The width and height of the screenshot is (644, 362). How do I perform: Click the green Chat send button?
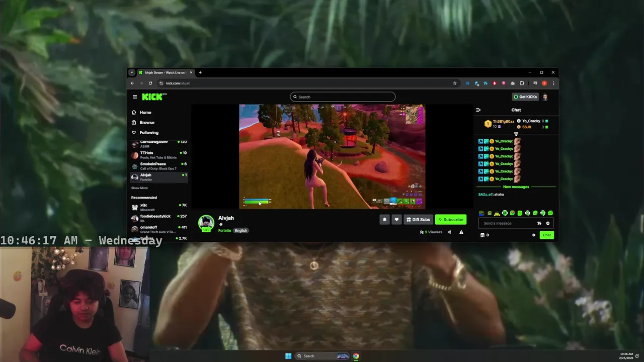pos(547,235)
